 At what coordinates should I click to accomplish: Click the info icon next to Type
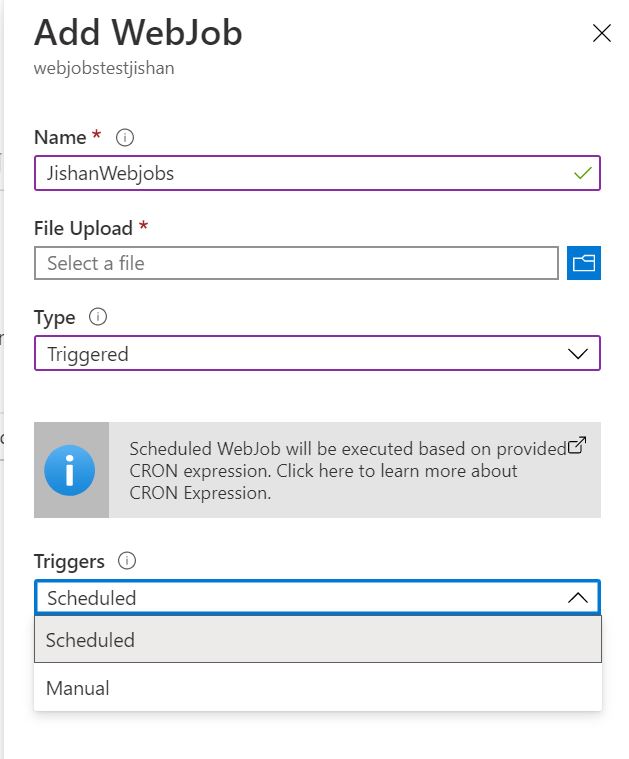pyautogui.click(x=98, y=317)
